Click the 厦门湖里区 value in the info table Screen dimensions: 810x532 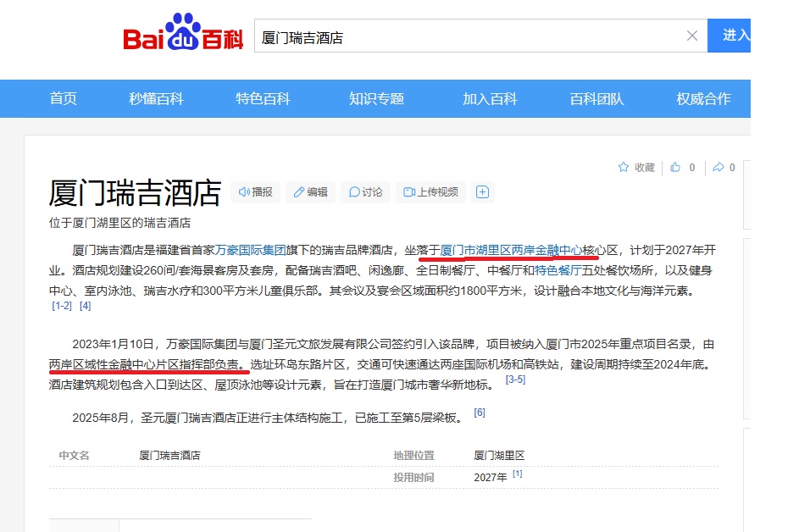click(499, 456)
